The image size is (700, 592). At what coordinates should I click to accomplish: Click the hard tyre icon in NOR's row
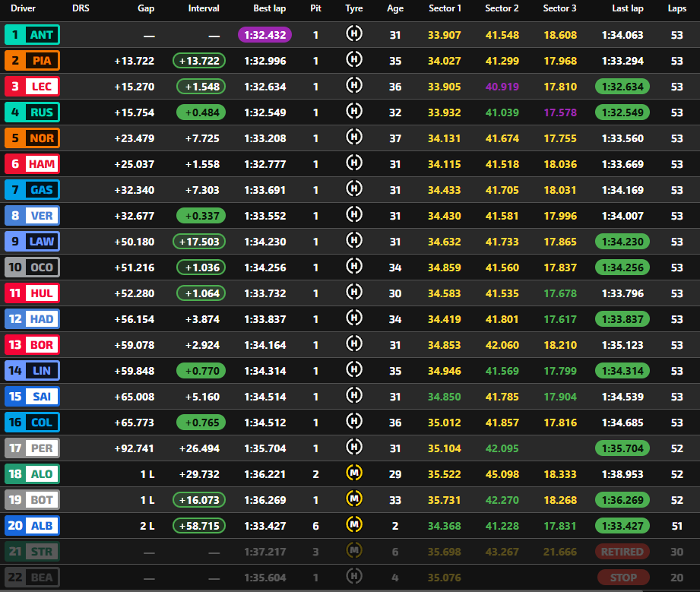(354, 137)
